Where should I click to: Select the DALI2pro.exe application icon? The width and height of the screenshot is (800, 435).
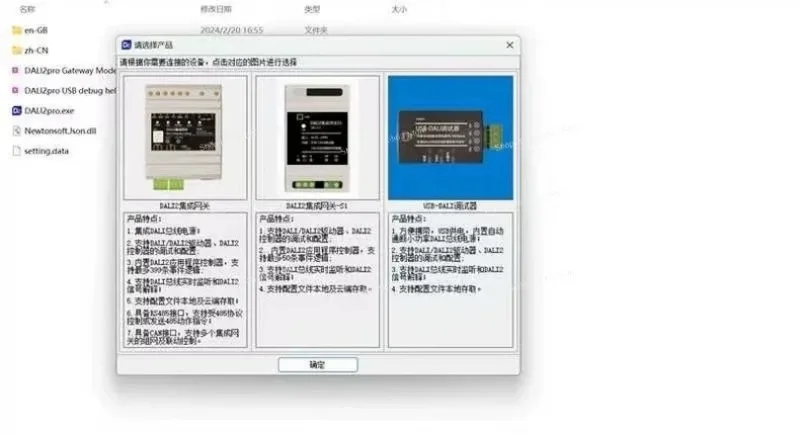tap(16, 110)
